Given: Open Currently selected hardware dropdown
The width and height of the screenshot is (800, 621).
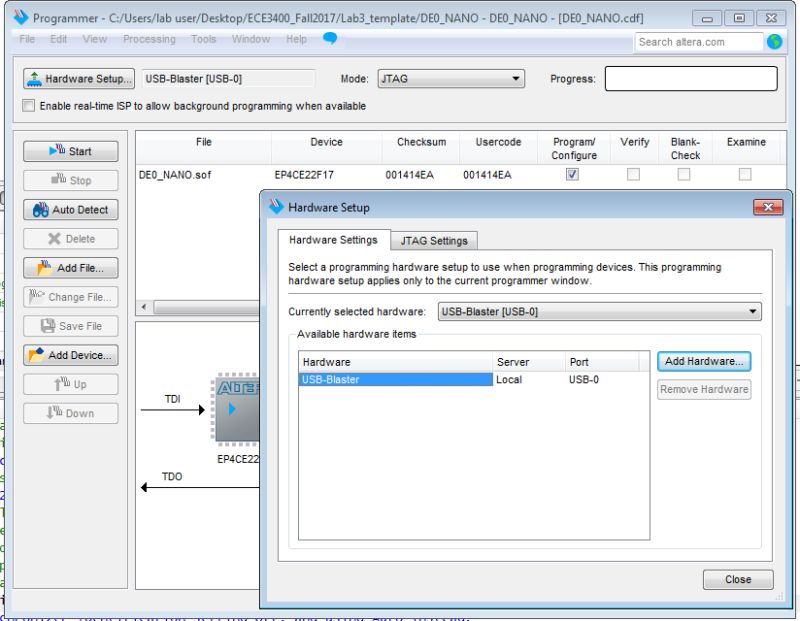Looking at the screenshot, I should click(599, 311).
